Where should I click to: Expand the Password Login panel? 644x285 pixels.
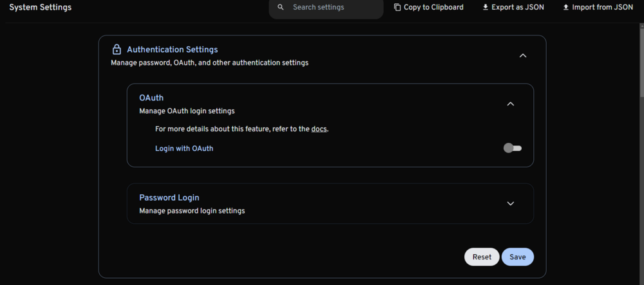[511, 203]
